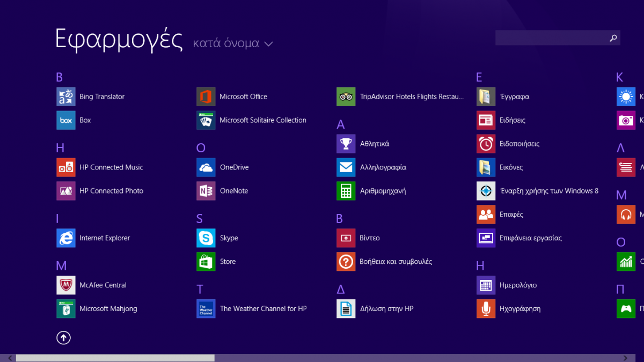Open the blue sun weather icon under Κ

(626, 97)
